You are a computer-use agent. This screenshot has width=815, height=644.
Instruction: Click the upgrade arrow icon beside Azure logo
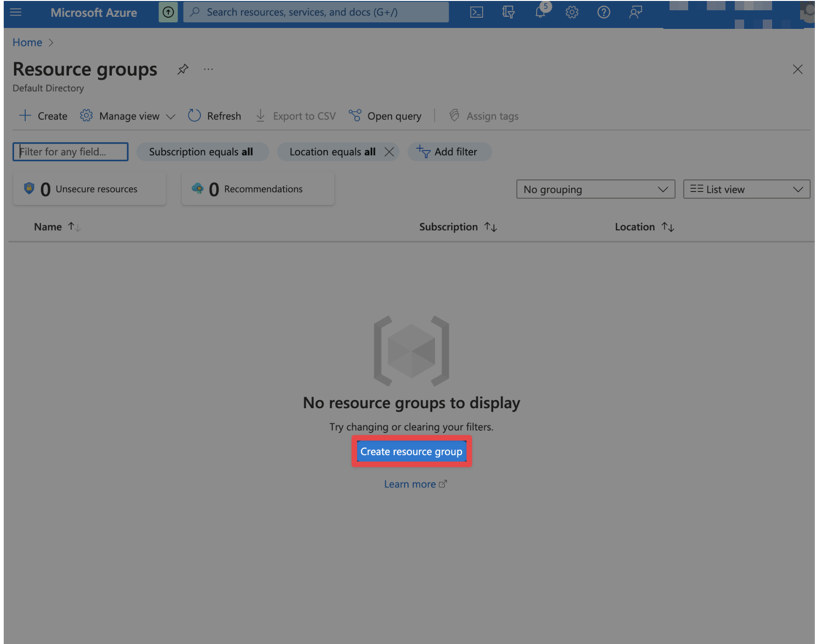168,13
